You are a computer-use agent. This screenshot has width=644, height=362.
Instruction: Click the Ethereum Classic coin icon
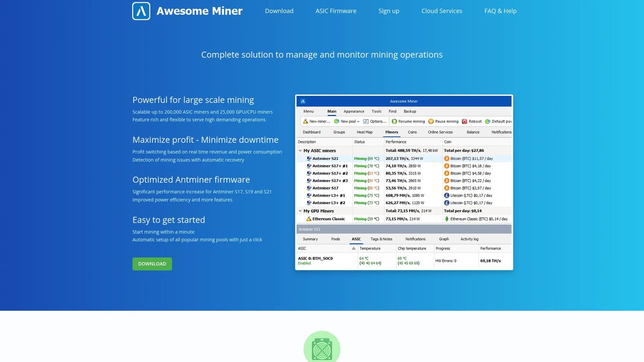point(447,219)
